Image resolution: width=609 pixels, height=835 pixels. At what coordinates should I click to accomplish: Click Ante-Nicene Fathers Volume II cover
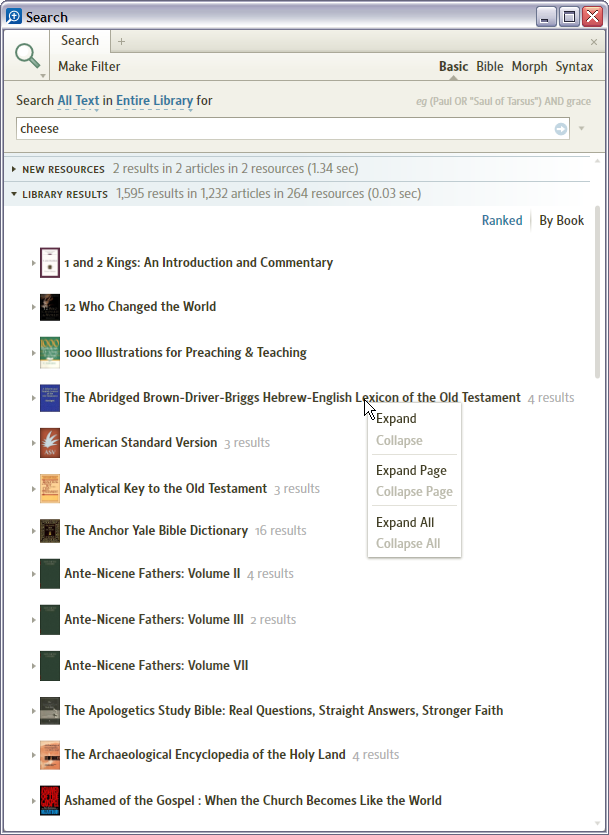click(50, 574)
